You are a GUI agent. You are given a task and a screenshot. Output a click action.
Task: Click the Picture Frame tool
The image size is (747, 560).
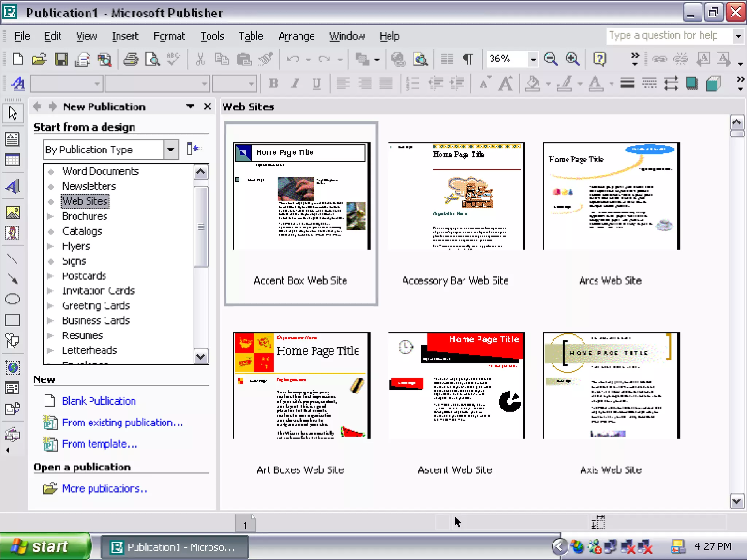12,213
